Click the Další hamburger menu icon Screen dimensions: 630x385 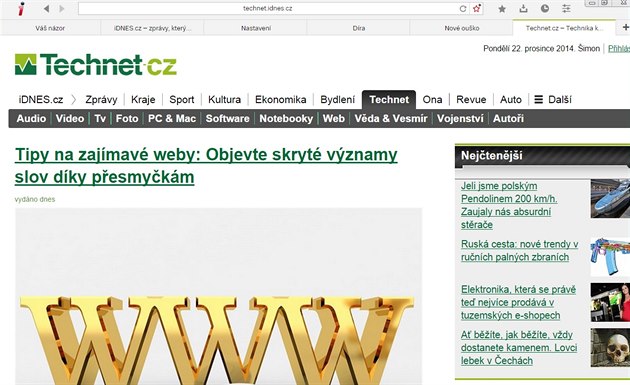538,99
